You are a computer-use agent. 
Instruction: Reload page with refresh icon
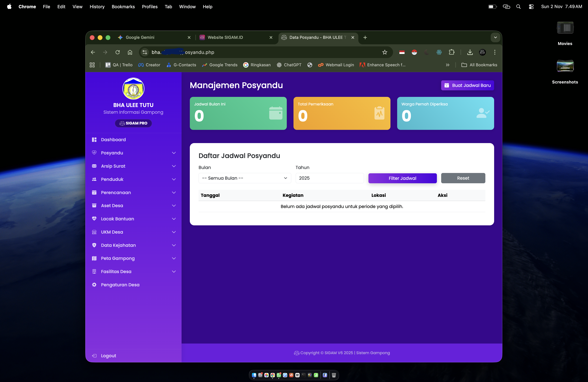point(118,52)
